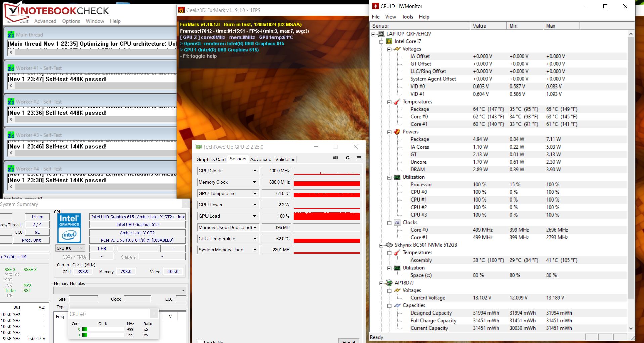
Task: Click the GPU-Z refresh icon
Action: coord(348,158)
